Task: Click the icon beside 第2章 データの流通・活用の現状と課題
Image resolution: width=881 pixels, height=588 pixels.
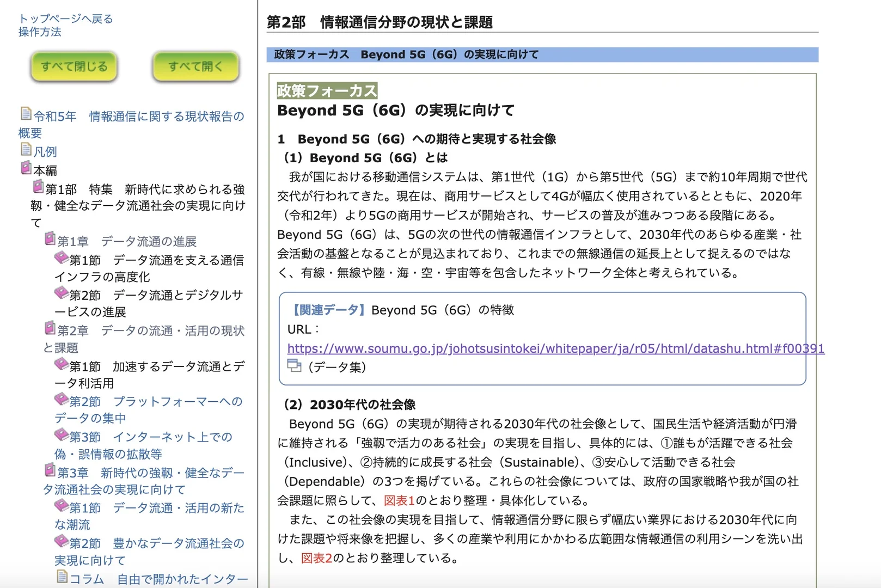Action: coord(49,327)
